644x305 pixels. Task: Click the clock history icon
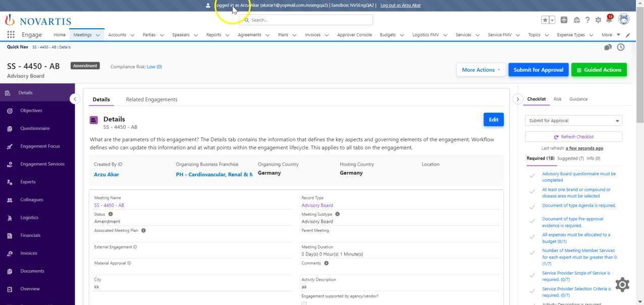[x=621, y=47]
